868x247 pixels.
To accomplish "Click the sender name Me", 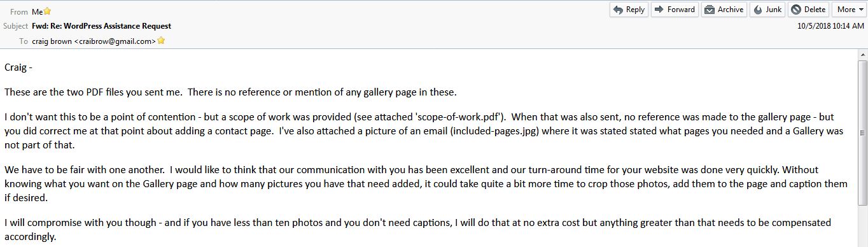I will (x=37, y=11).
